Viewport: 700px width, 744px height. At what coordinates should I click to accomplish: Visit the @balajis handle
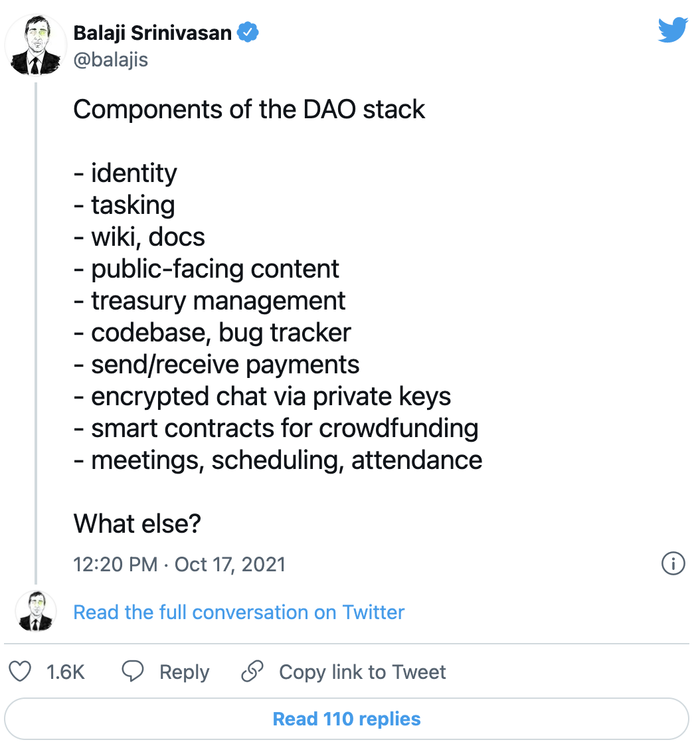[111, 60]
